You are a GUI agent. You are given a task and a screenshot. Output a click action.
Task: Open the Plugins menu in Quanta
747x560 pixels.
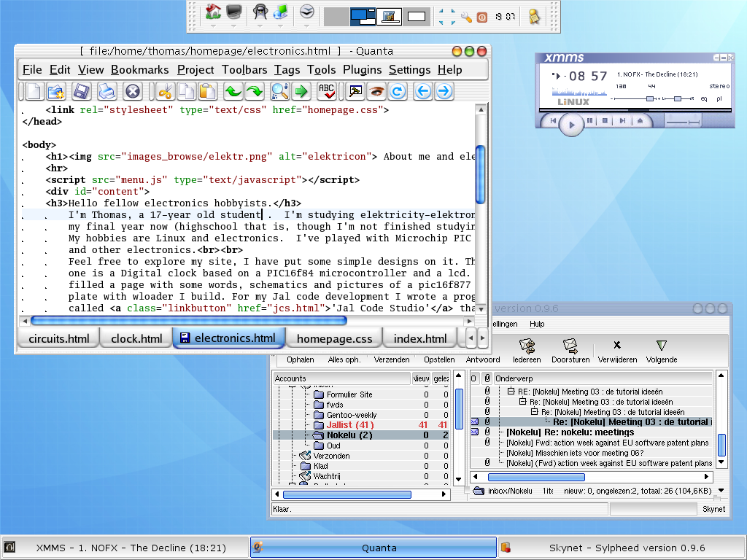click(362, 70)
